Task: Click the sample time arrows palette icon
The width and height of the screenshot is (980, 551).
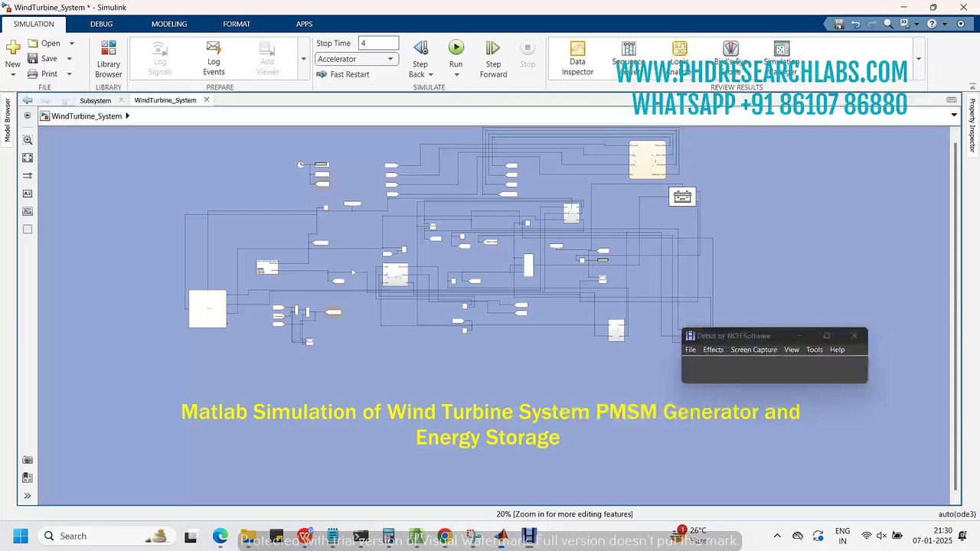Action: 28,175
